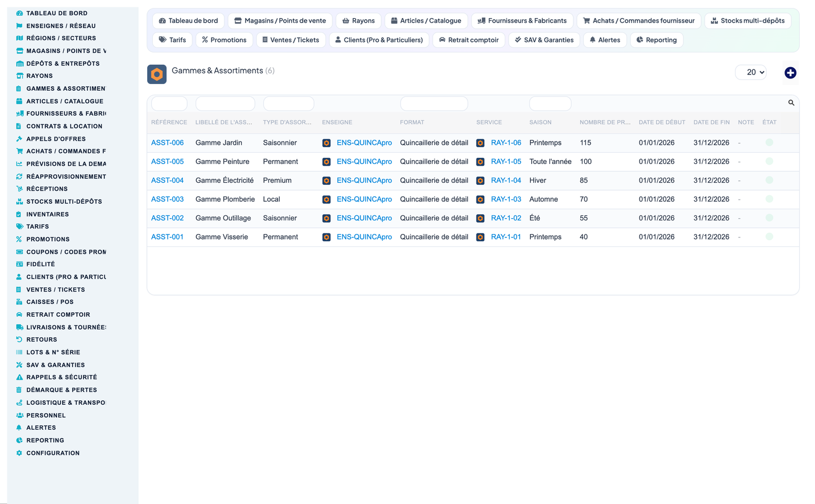This screenshot has height=504, width=815.
Task: Click the Prévisions de la demande chart icon
Action: pyautogui.click(x=19, y=164)
